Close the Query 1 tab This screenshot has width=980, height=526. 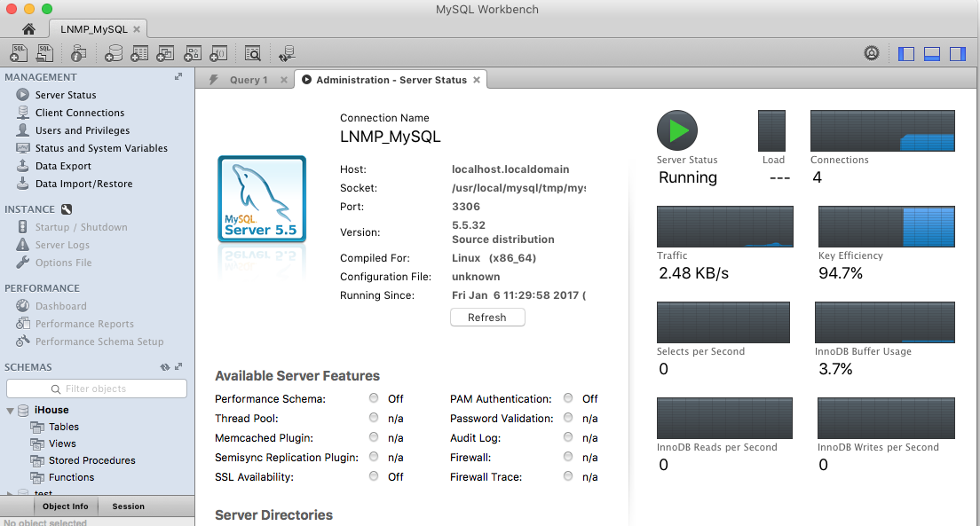point(284,80)
